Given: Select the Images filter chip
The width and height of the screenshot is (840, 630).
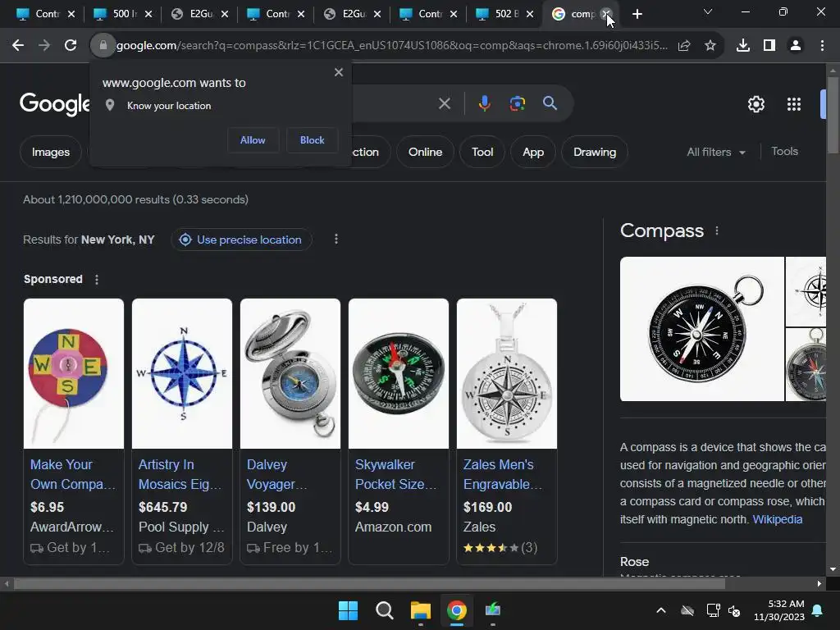Looking at the screenshot, I should coord(51,152).
